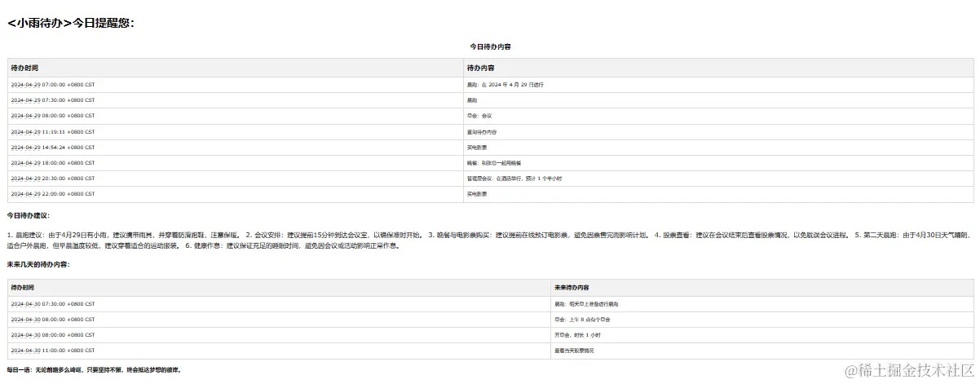Viewport: 980px width, 384px height.
Task: Click the "未来待办内容" column header
Action: point(762,288)
